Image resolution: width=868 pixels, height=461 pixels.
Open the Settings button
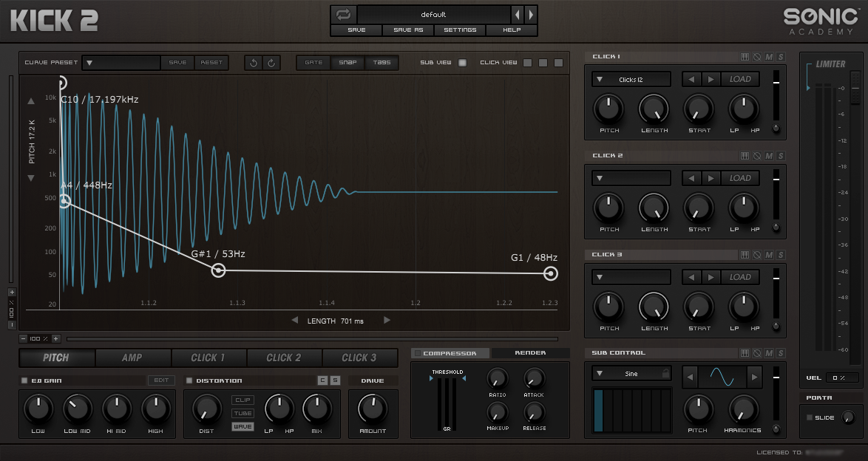459,30
